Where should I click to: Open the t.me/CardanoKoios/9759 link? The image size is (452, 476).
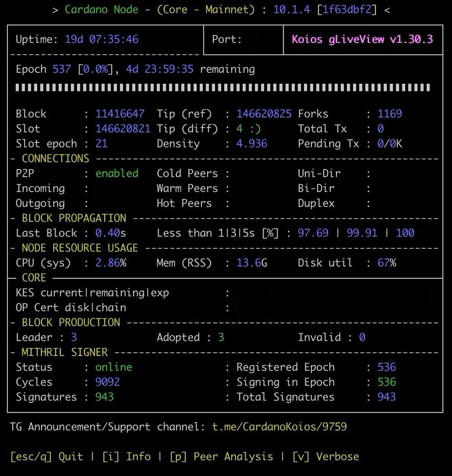point(279,426)
